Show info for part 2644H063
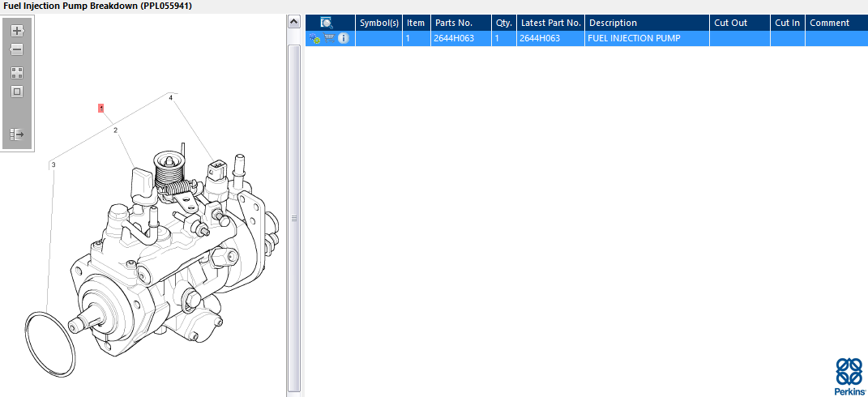Screen dimensions: 868x397 (x=343, y=38)
